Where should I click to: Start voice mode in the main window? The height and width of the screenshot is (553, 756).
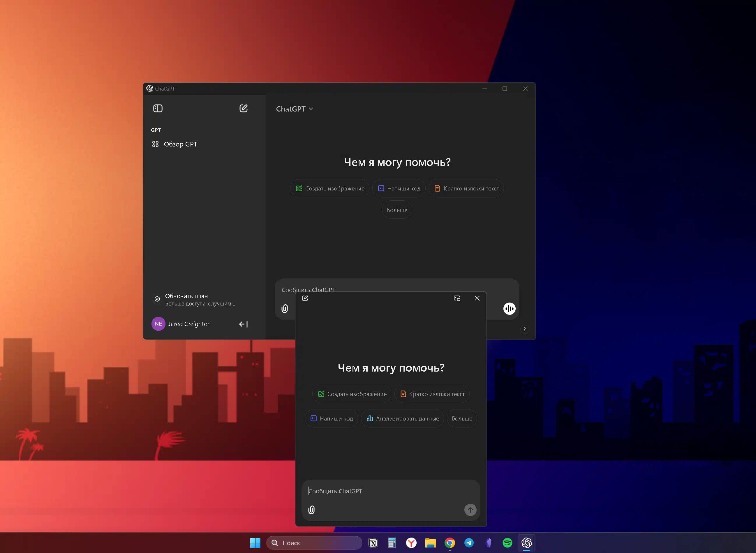pos(509,309)
